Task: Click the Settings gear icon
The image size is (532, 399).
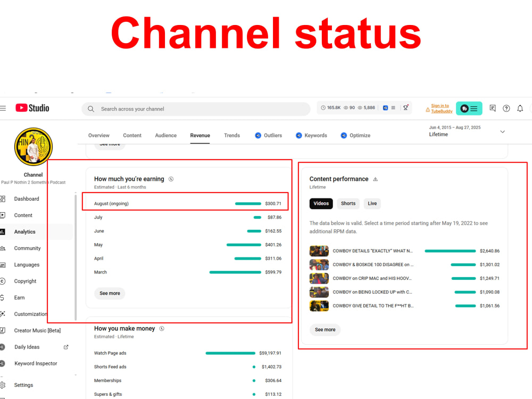Action: (3, 385)
